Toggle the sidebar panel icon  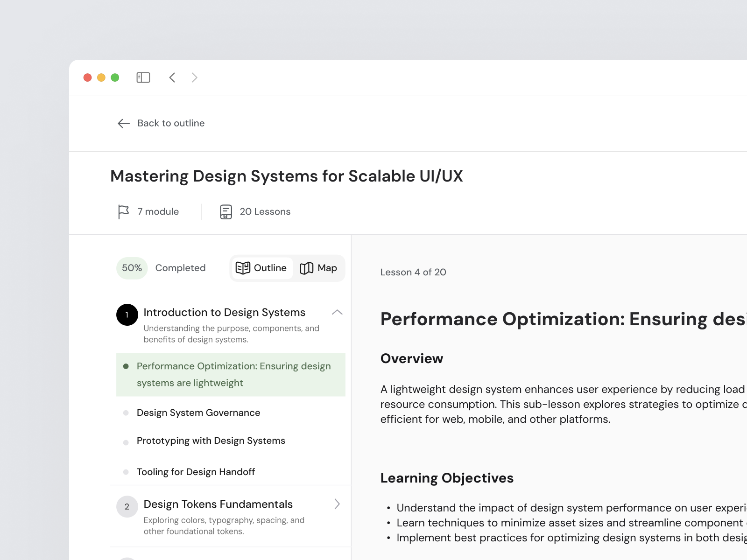click(x=143, y=77)
